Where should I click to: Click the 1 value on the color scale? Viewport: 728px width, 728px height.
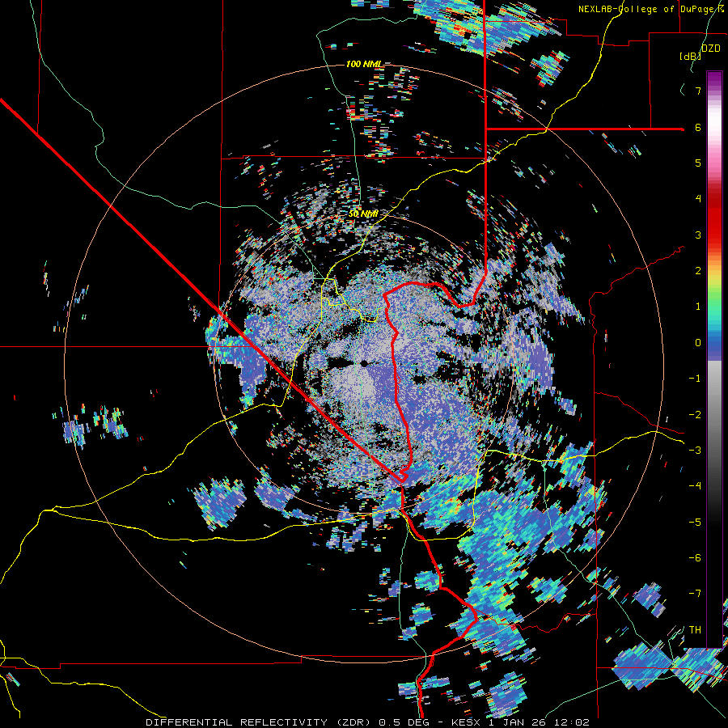[698, 307]
